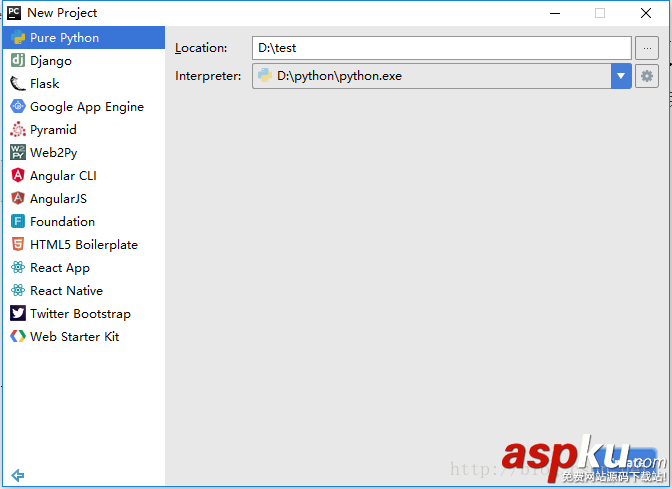The height and width of the screenshot is (489, 672).
Task: Click the Django logo icon
Action: [18, 60]
